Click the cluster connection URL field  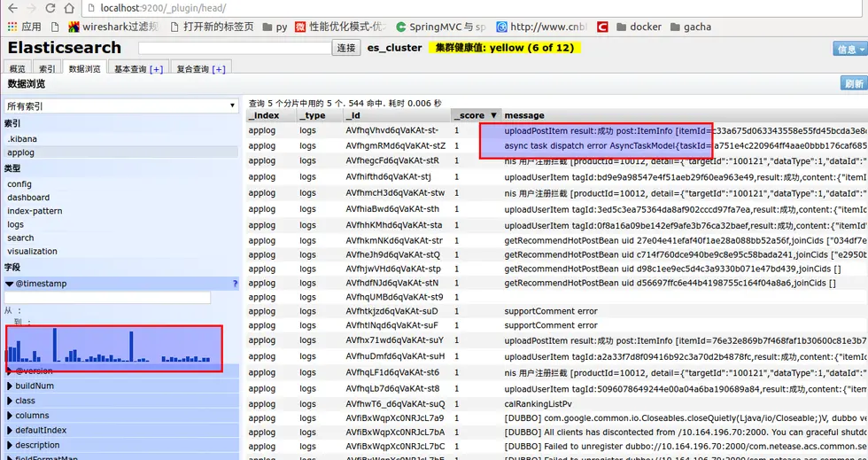point(235,48)
